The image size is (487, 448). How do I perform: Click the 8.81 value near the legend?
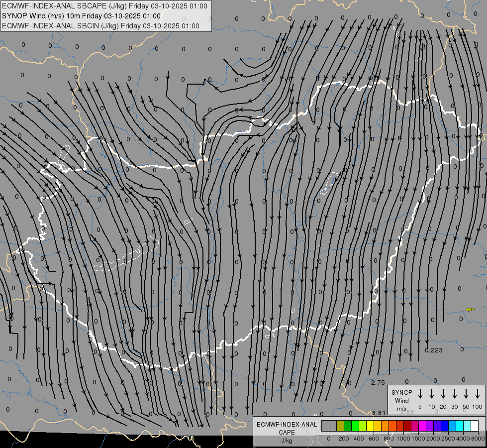(379, 413)
